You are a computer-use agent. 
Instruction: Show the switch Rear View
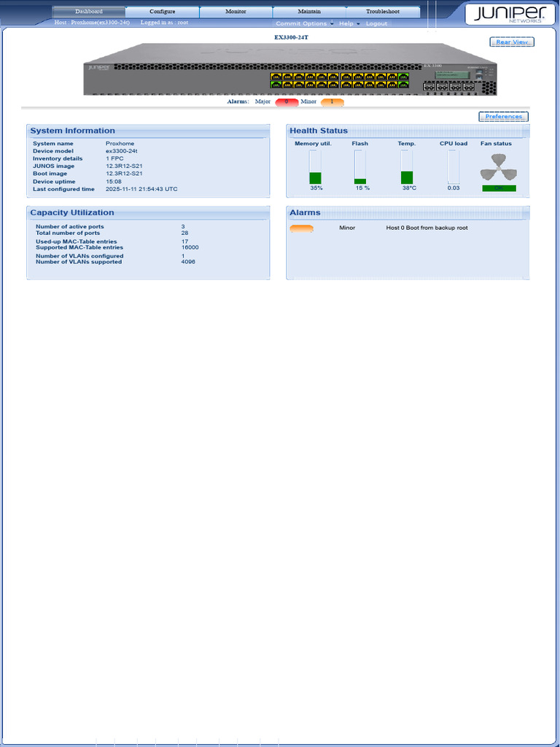click(x=512, y=42)
